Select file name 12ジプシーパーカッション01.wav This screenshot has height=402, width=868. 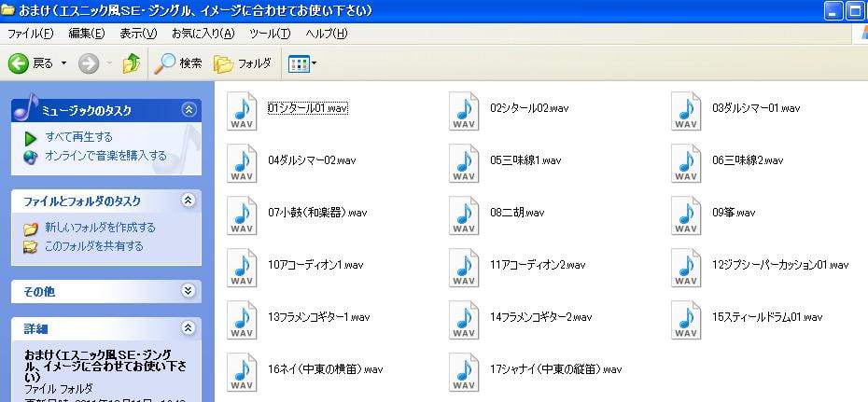pyautogui.click(x=780, y=265)
